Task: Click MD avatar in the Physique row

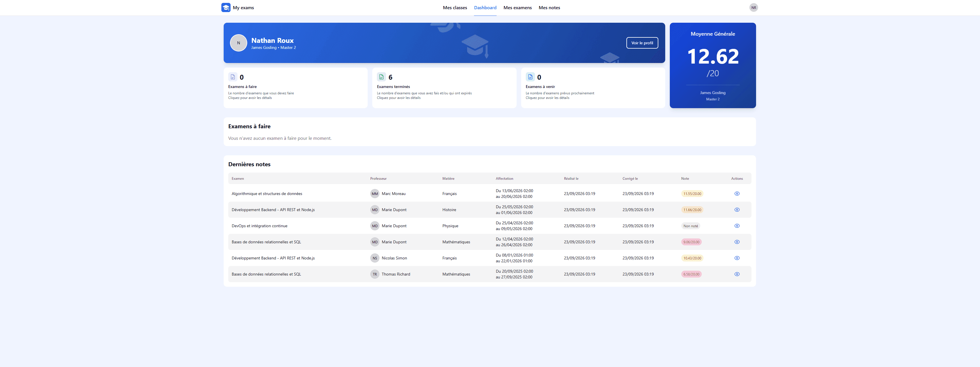Action: [x=375, y=226]
